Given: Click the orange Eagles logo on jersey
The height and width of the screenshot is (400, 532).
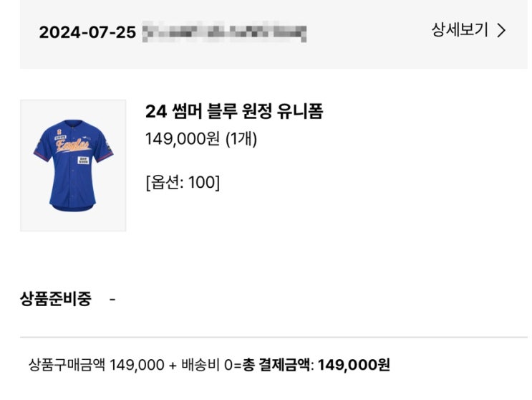Looking at the screenshot, I should 73,146.
